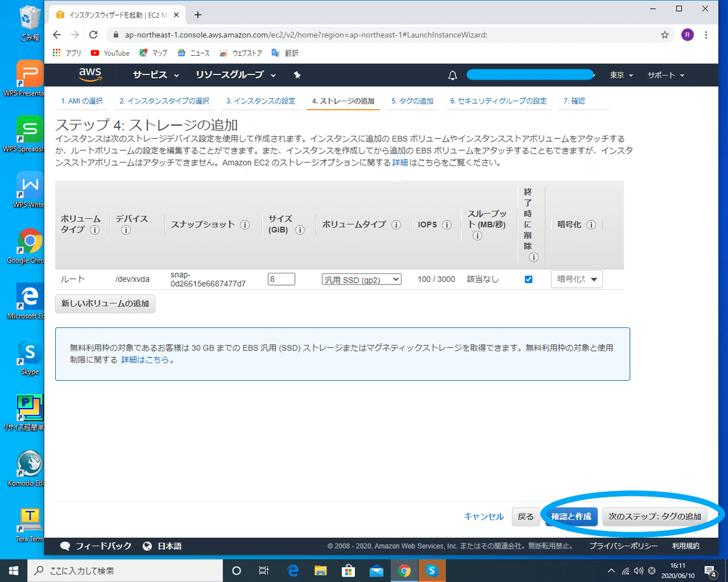728x582 pixels.
Task: Open the サポート menu
Action: 666,75
